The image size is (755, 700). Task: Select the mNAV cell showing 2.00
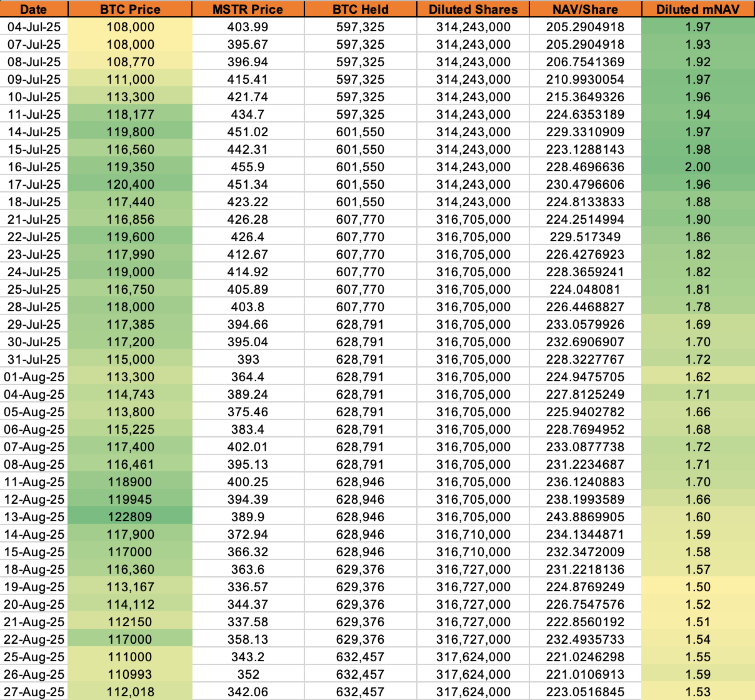tap(698, 167)
